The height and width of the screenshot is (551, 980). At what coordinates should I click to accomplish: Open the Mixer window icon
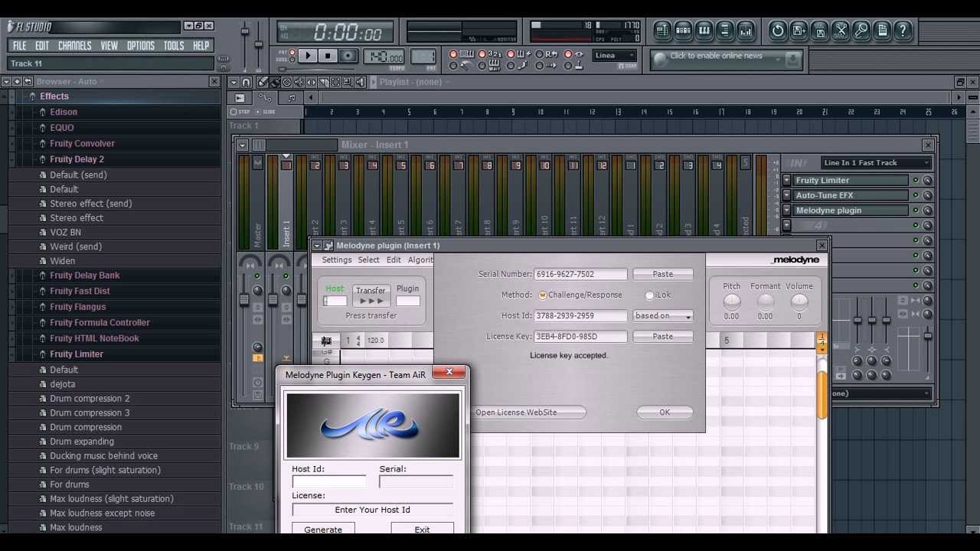click(x=746, y=31)
